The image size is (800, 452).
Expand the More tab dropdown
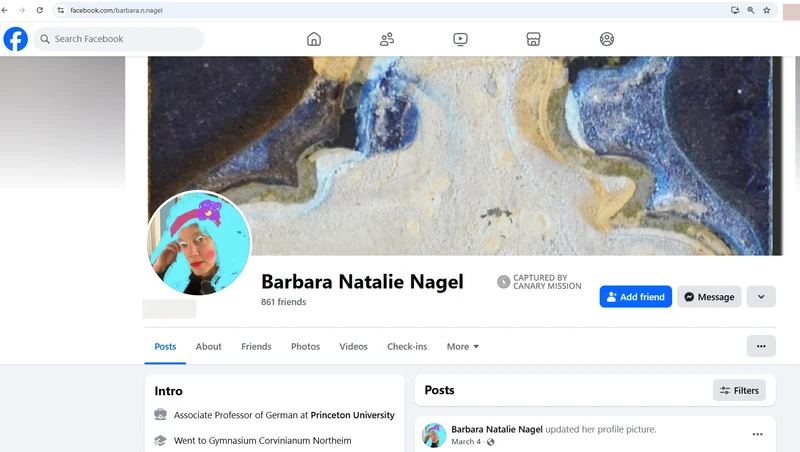pos(463,346)
